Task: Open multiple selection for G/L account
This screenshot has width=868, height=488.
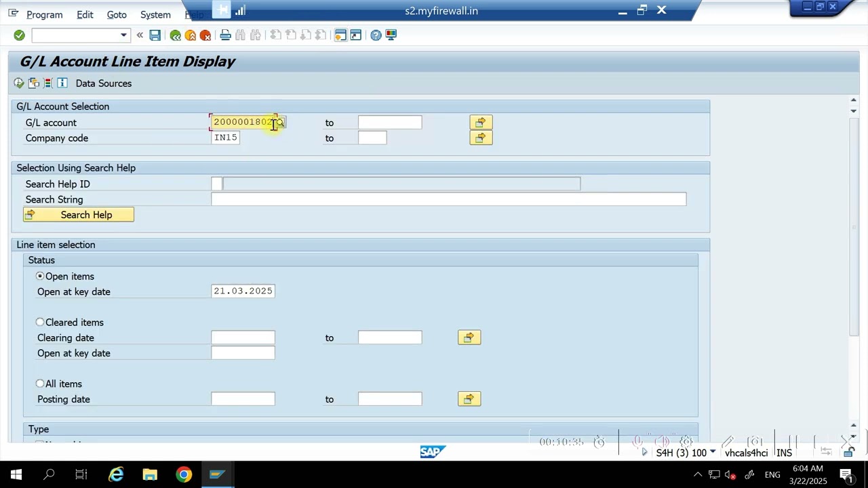Action: pos(481,123)
